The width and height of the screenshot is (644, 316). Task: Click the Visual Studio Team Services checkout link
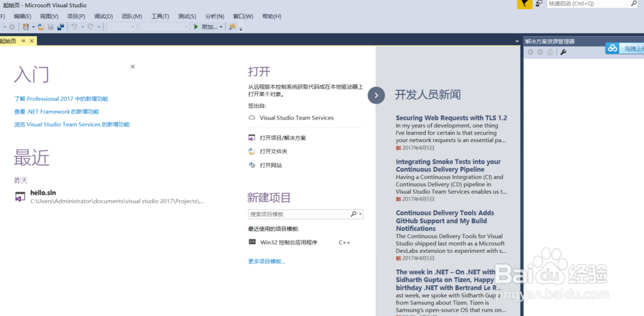pos(296,118)
